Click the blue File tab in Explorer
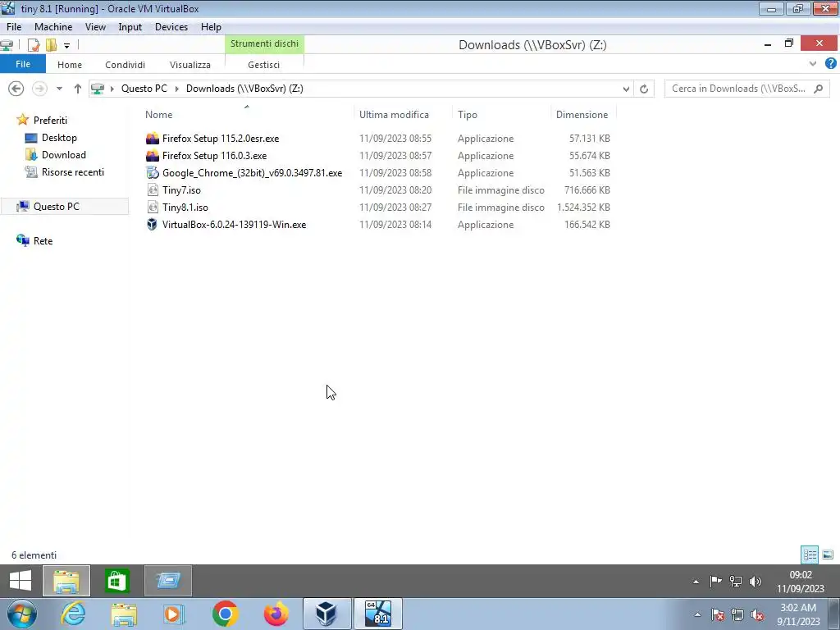 coord(23,64)
